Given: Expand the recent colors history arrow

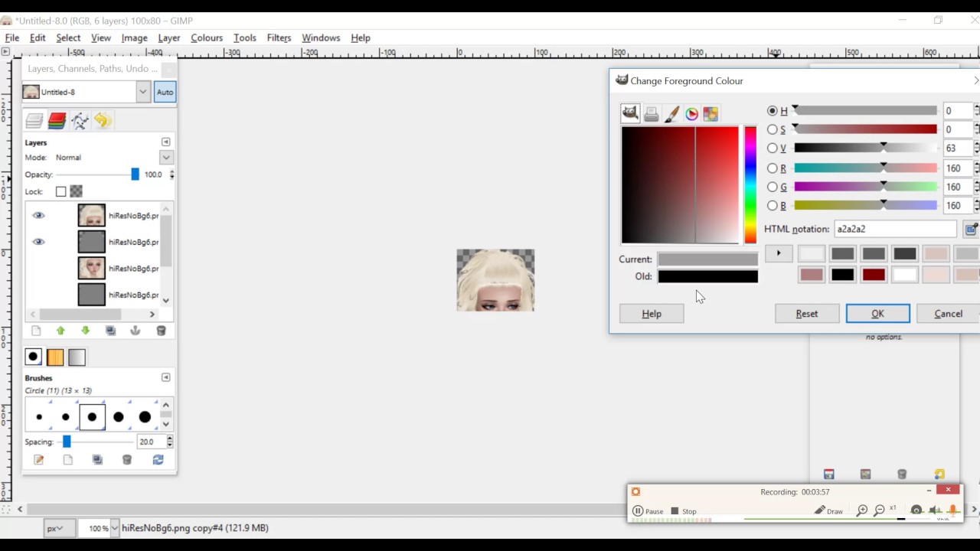Looking at the screenshot, I should (x=778, y=253).
